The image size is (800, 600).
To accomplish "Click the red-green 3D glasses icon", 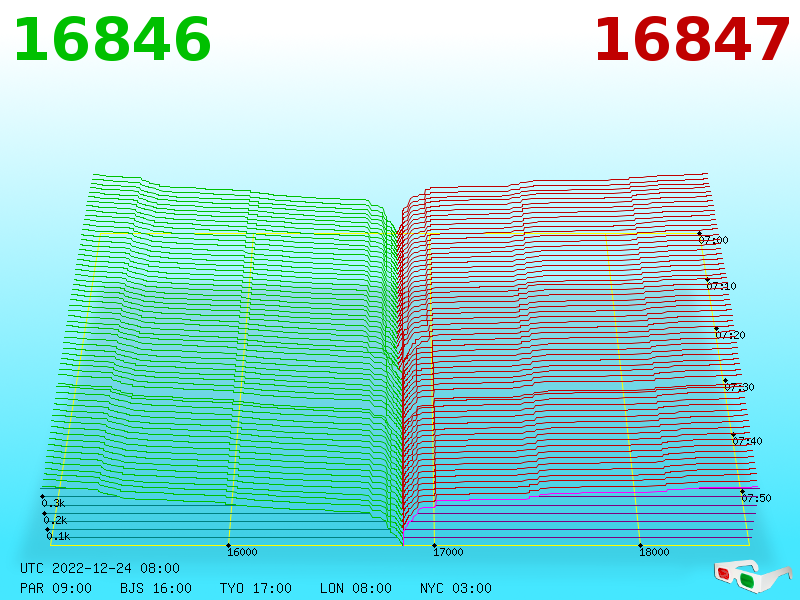I will pyautogui.click(x=753, y=577).
